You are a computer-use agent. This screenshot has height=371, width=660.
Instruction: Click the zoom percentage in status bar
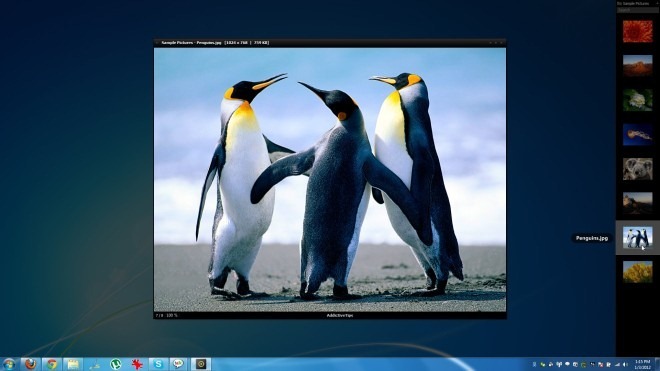tap(172, 315)
